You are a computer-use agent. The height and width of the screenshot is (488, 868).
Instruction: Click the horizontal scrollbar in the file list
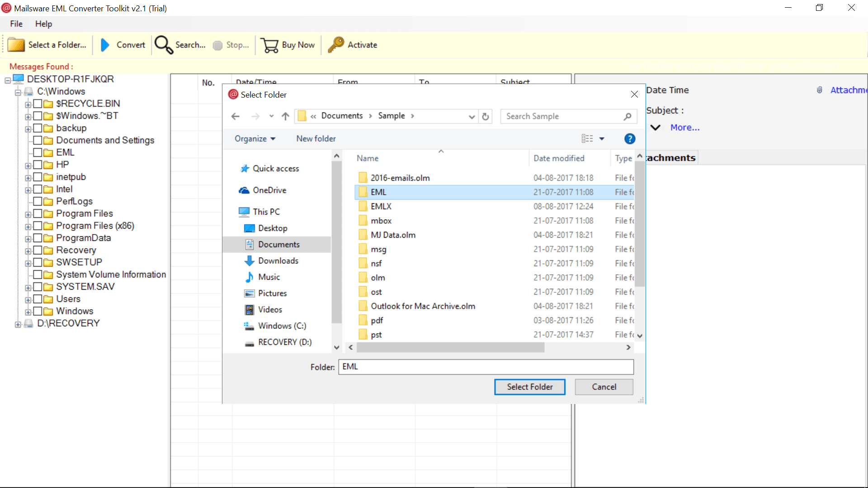click(x=450, y=347)
